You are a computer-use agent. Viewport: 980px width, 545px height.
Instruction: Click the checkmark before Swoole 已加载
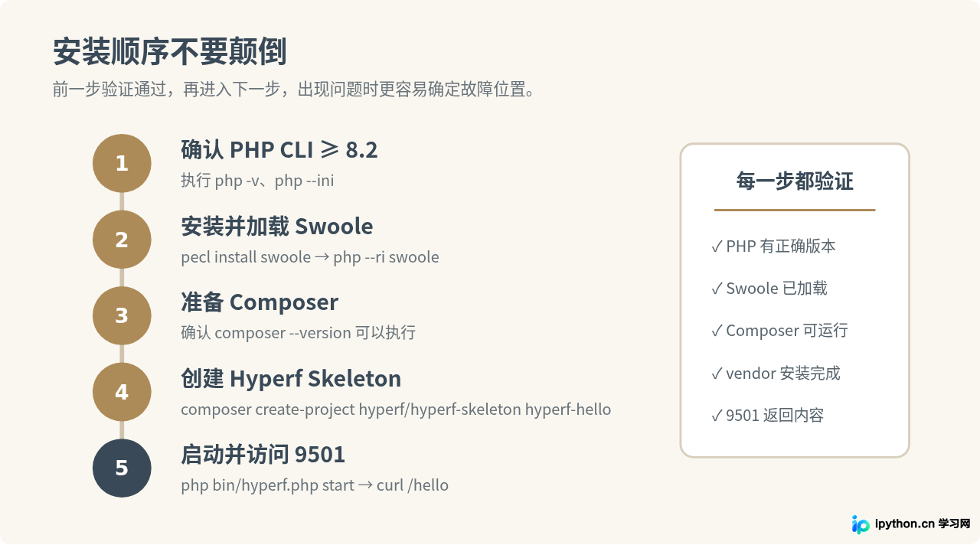[x=717, y=289]
